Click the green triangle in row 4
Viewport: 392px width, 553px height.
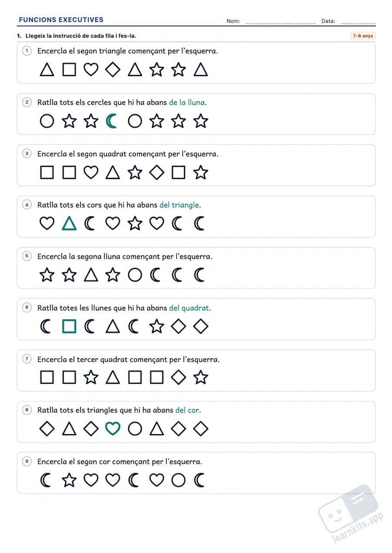click(69, 224)
